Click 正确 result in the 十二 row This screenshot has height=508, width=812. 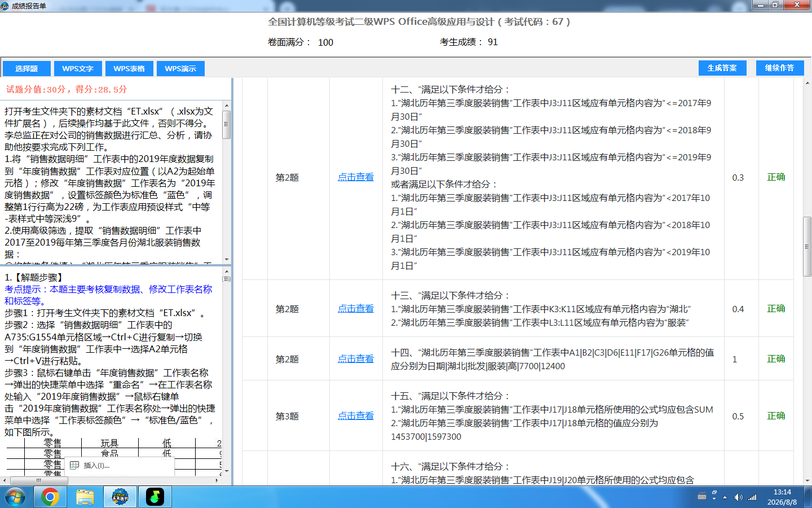click(x=776, y=177)
